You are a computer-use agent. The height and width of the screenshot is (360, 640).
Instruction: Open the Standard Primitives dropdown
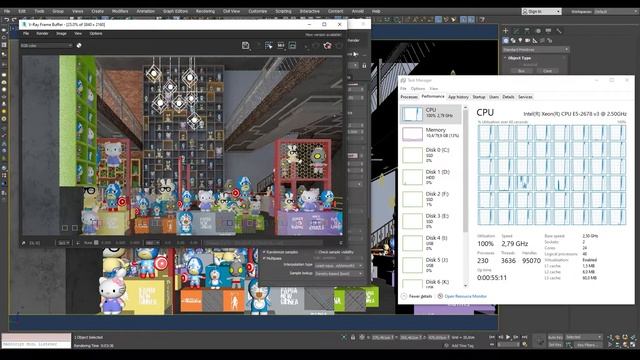pyautogui.click(x=536, y=49)
